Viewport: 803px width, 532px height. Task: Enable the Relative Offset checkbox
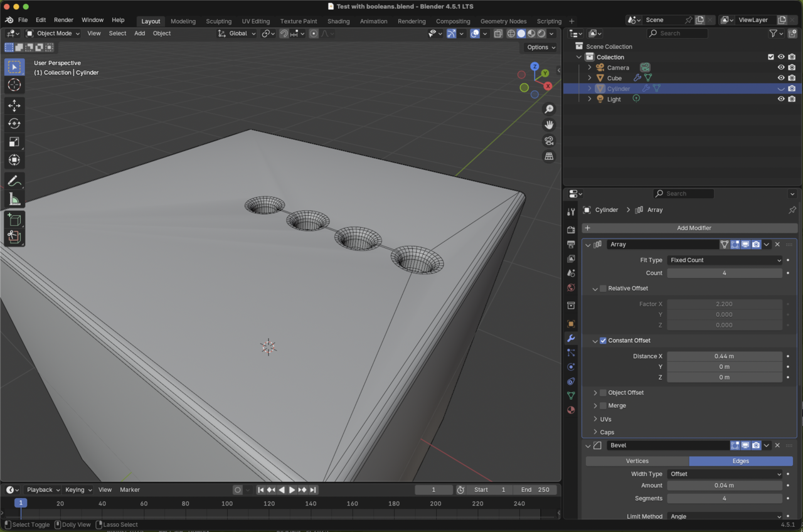tap(603, 289)
